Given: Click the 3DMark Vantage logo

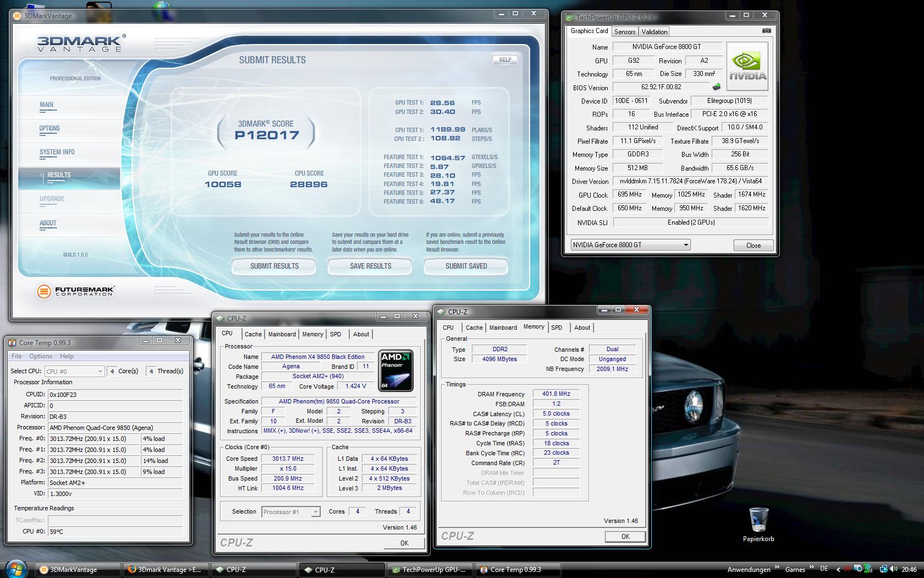Looking at the screenshot, I should (81, 43).
